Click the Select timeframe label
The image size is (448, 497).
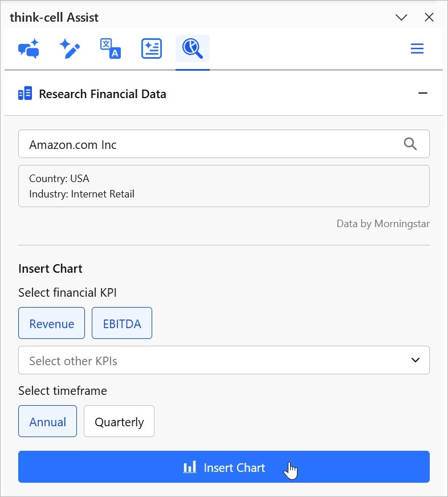click(x=63, y=390)
